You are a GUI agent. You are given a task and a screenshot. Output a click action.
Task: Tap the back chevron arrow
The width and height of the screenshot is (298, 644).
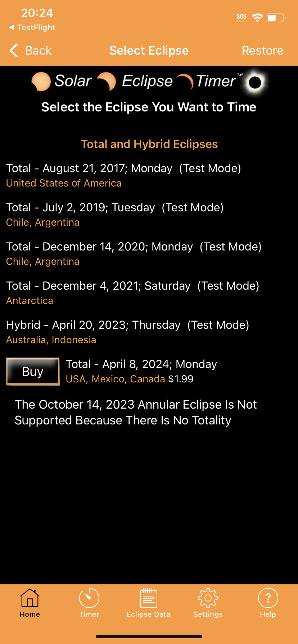coord(13,50)
